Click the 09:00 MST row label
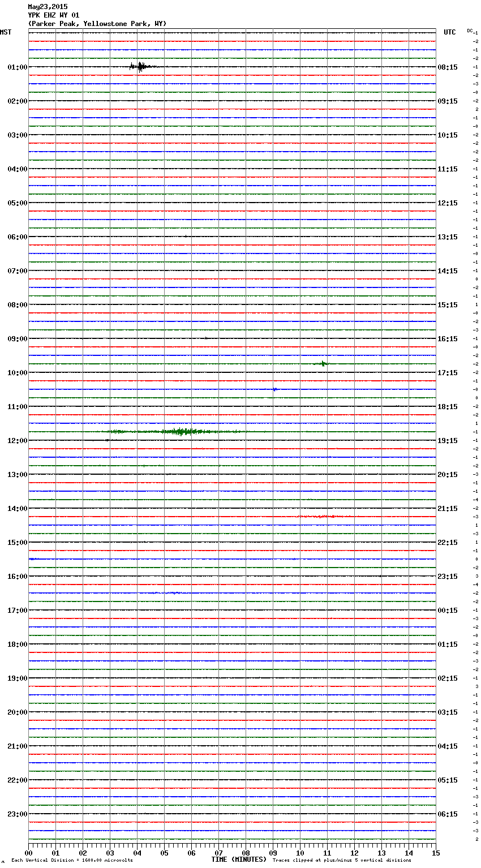 (x=18, y=339)
